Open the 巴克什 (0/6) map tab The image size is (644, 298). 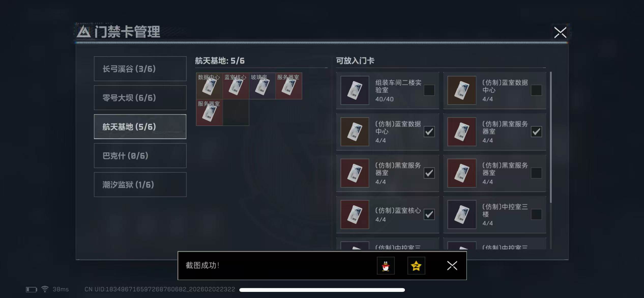140,156
